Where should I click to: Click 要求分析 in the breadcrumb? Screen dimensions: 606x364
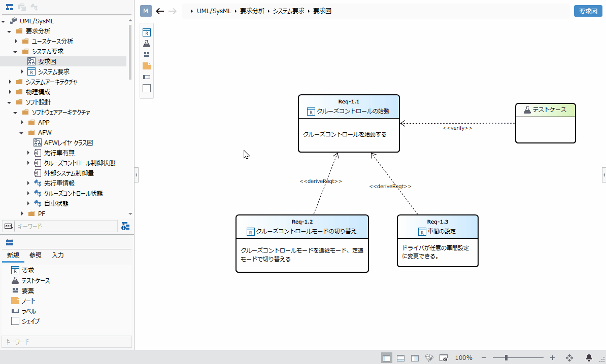coord(252,11)
